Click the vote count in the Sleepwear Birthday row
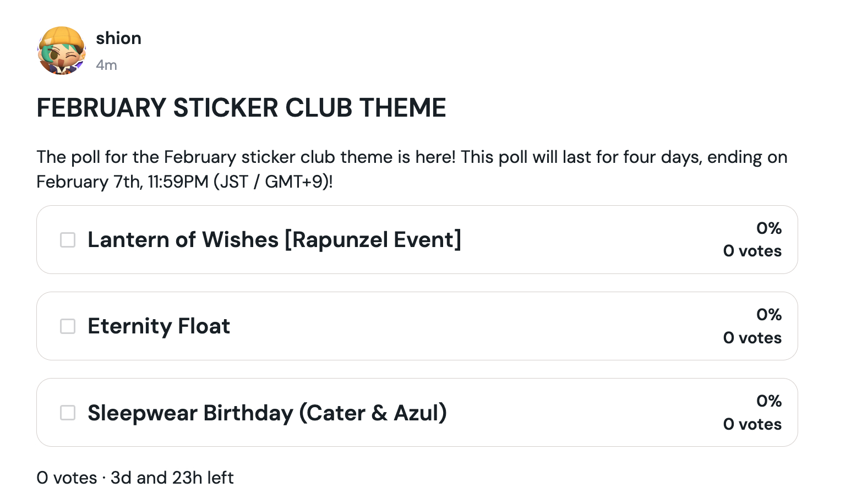Screen dimensions: 851x504 (752, 424)
